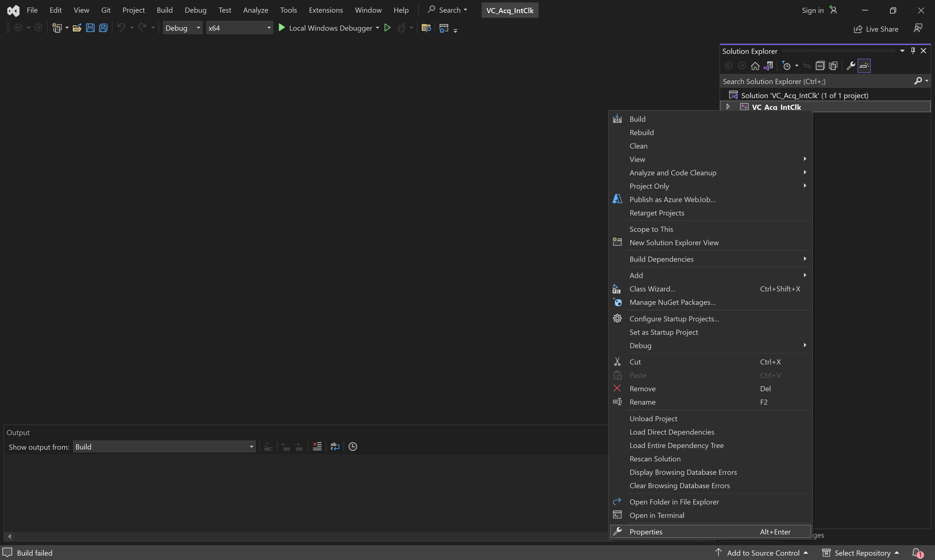The image size is (935, 560).
Task: Switch between solutions and folder views icon
Action: pyautogui.click(x=768, y=66)
